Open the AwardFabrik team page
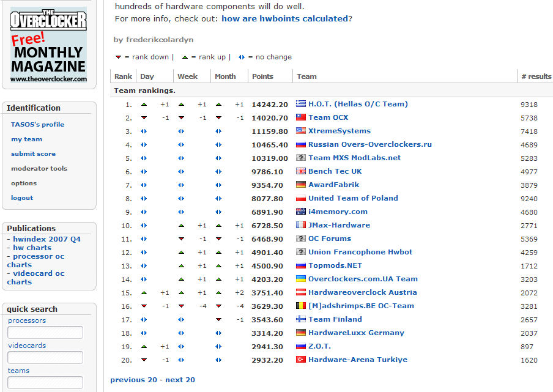The width and height of the screenshot is (553, 392). [x=333, y=185]
